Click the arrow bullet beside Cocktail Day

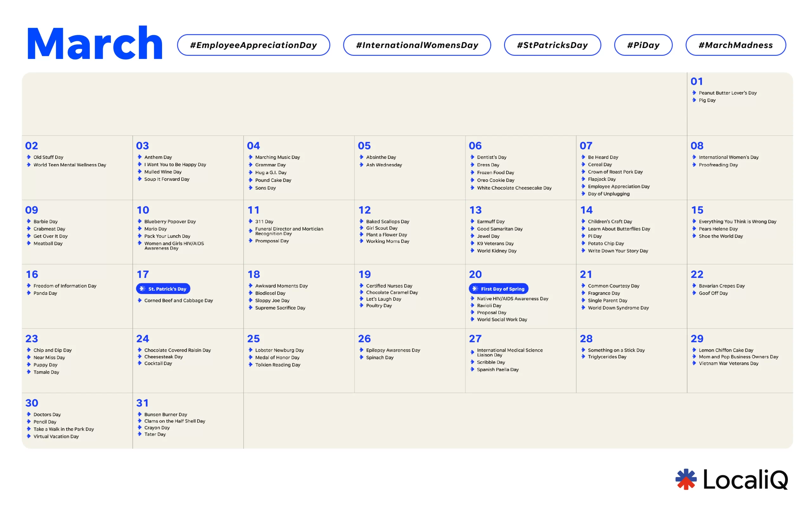(140, 363)
